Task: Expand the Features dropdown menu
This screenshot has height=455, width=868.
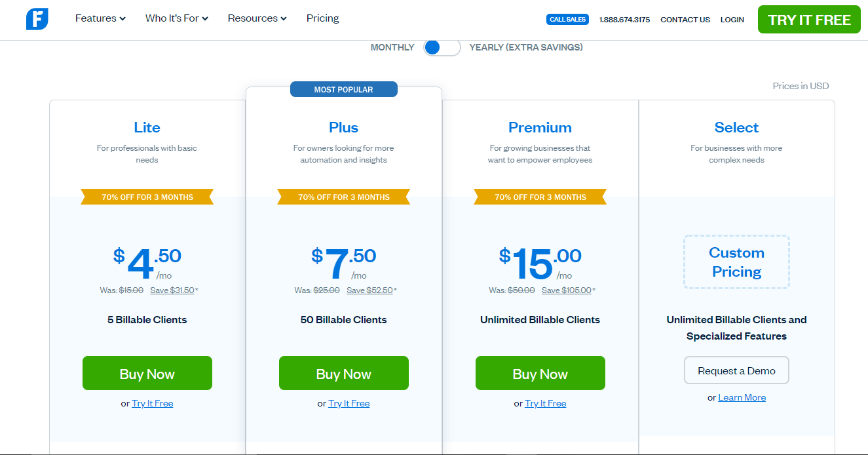Action: (x=100, y=18)
